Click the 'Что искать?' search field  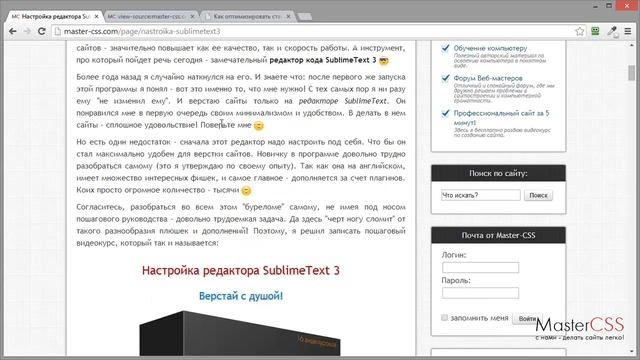point(480,195)
